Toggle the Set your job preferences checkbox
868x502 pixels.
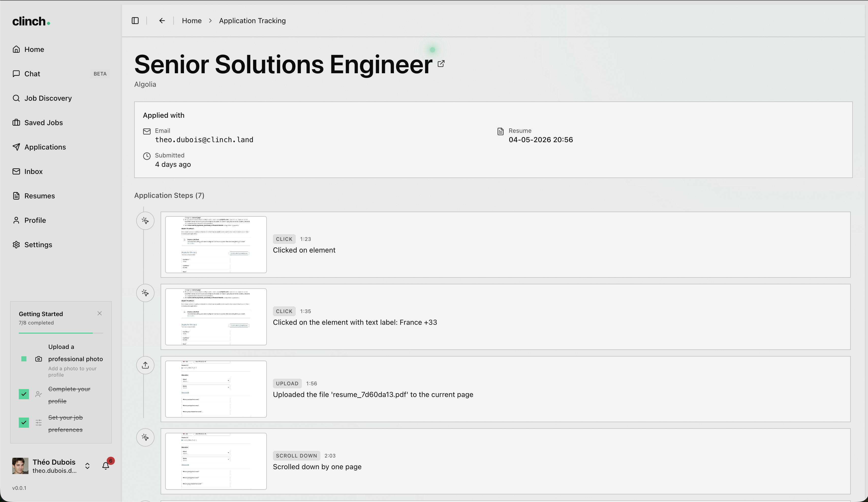pyautogui.click(x=24, y=423)
